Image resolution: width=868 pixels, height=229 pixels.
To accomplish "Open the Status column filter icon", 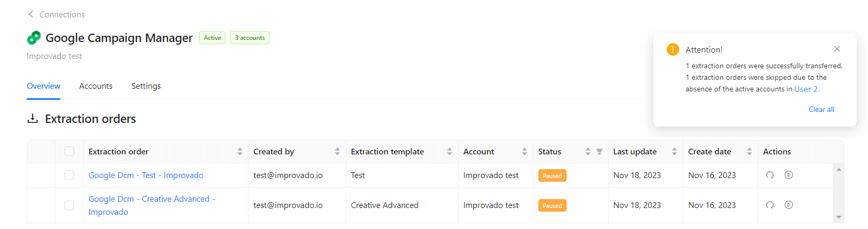I will [x=600, y=152].
